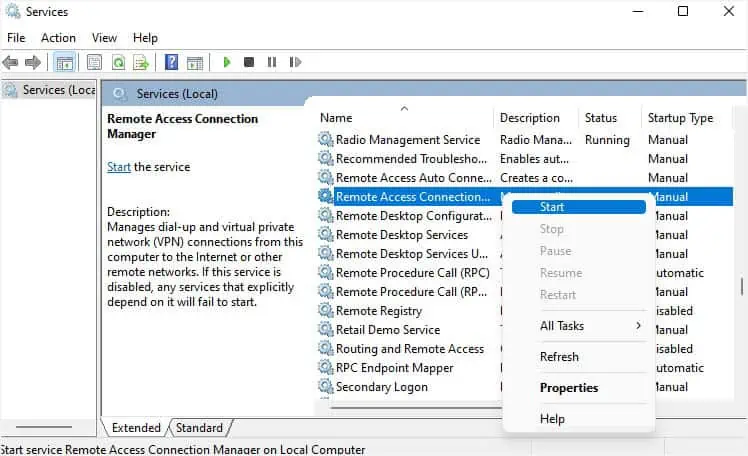Sort by the Startup Type column header
748x456 pixels.
pos(680,118)
